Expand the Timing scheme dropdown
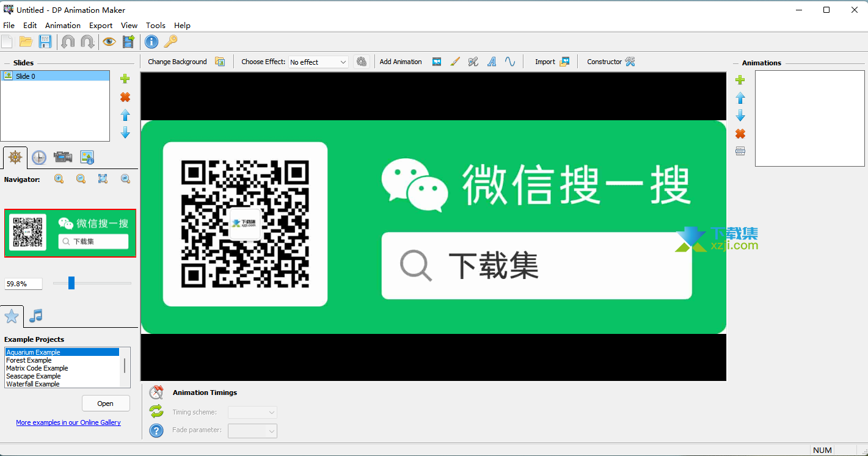Image resolution: width=868 pixels, height=456 pixels. 252,413
